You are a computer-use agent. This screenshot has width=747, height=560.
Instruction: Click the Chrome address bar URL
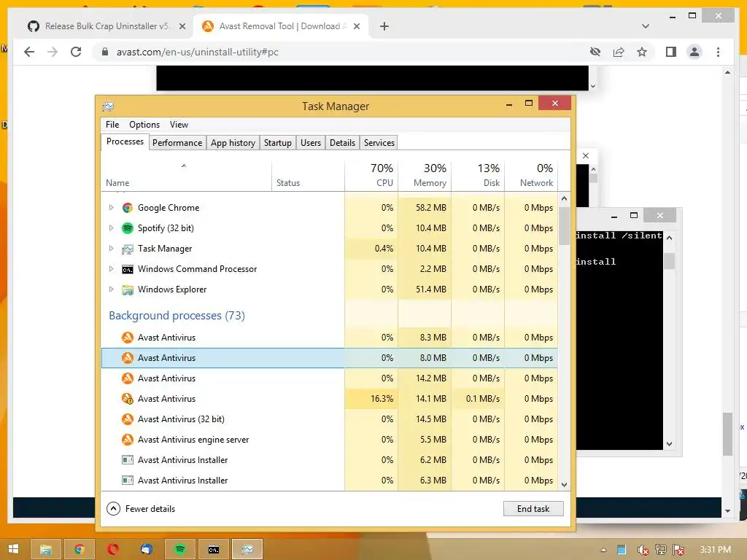coord(197,52)
